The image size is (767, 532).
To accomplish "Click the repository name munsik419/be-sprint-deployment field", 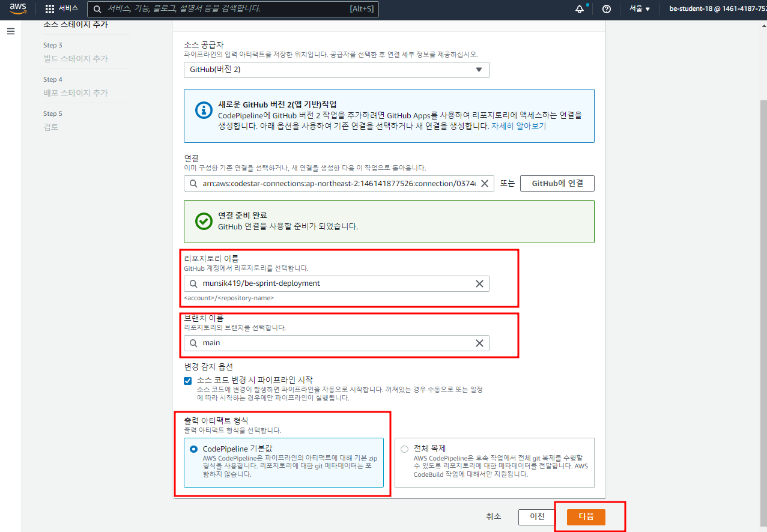I will [336, 283].
